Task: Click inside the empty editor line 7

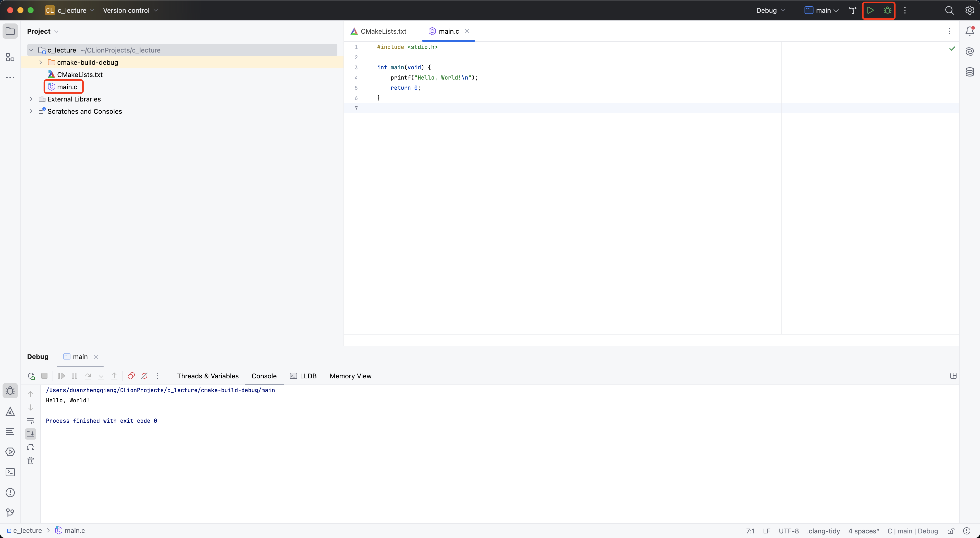Action: (x=533, y=108)
